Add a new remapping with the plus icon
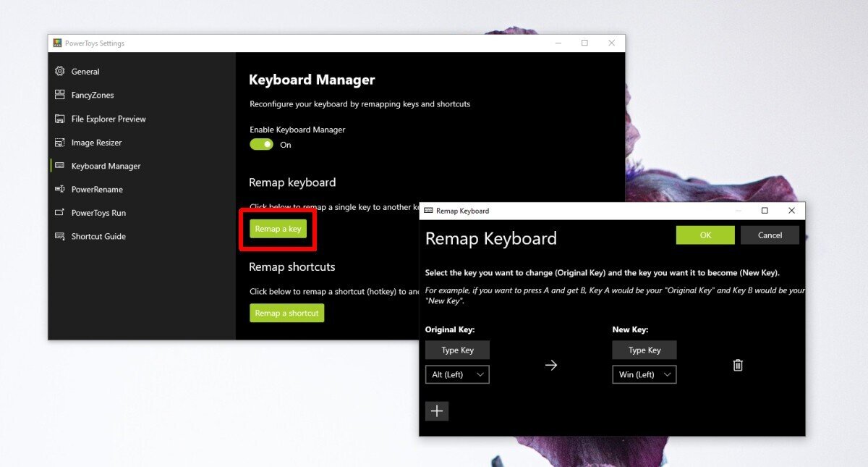868x467 pixels. pyautogui.click(x=437, y=411)
